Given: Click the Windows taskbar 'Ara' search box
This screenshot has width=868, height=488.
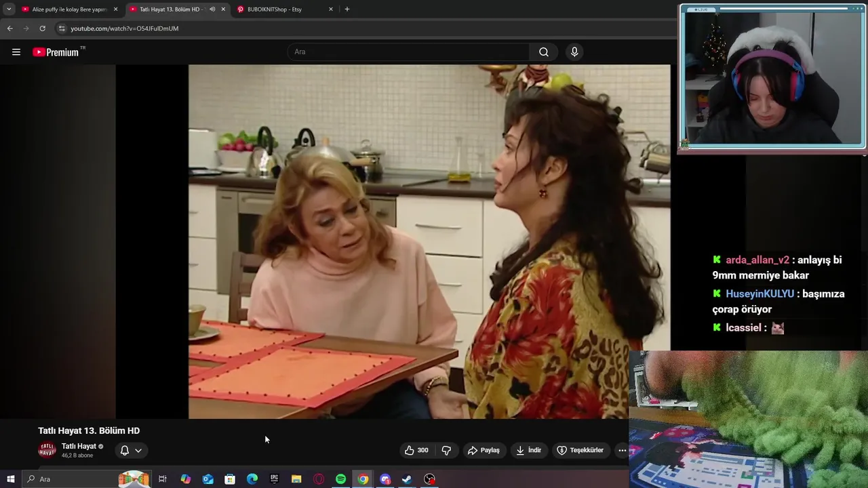Looking at the screenshot, I should pyautogui.click(x=87, y=479).
